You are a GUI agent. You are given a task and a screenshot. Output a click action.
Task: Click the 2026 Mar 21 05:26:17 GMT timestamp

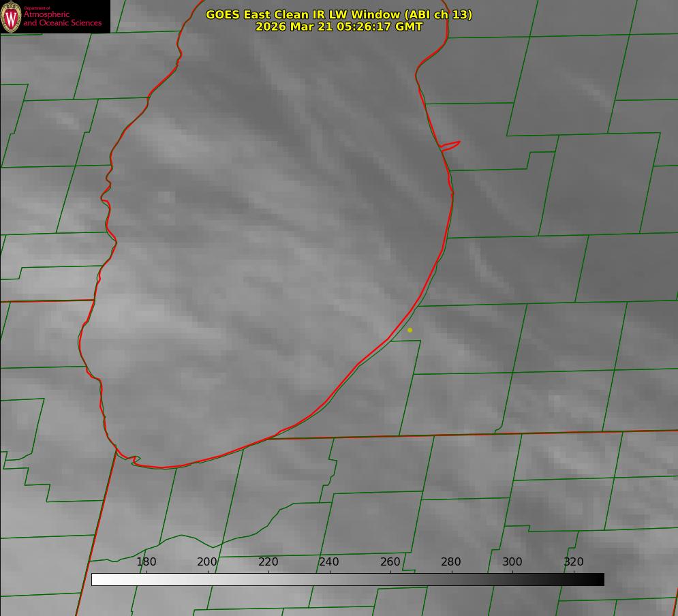pyautogui.click(x=339, y=27)
